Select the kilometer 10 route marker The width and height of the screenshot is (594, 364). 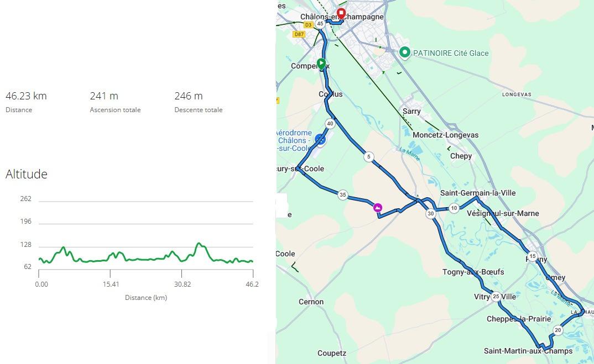454,208
